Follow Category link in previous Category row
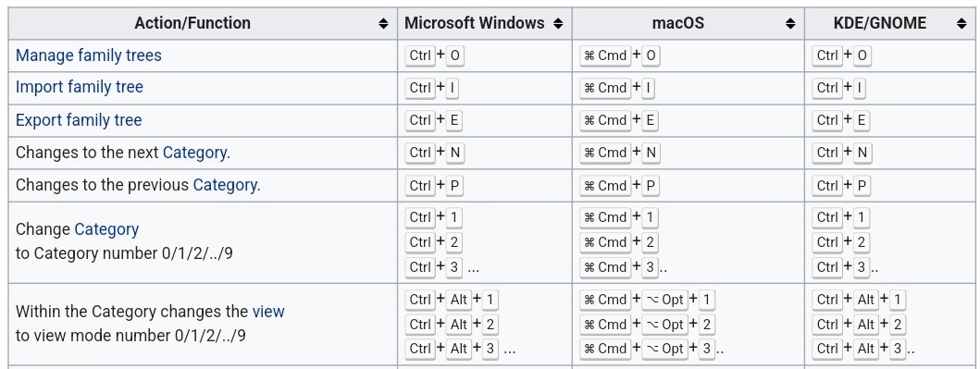980x369 pixels. [224, 185]
